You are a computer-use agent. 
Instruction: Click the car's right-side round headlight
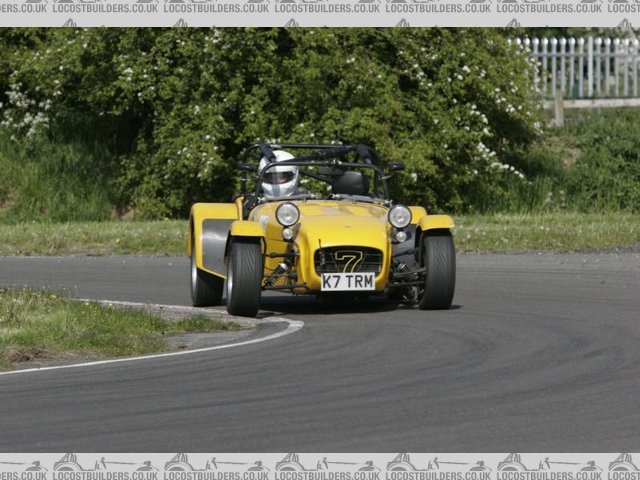coord(399,216)
